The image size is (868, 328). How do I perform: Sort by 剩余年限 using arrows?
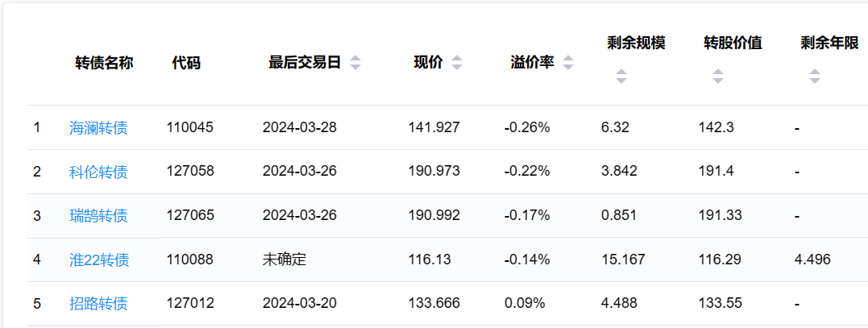click(815, 77)
